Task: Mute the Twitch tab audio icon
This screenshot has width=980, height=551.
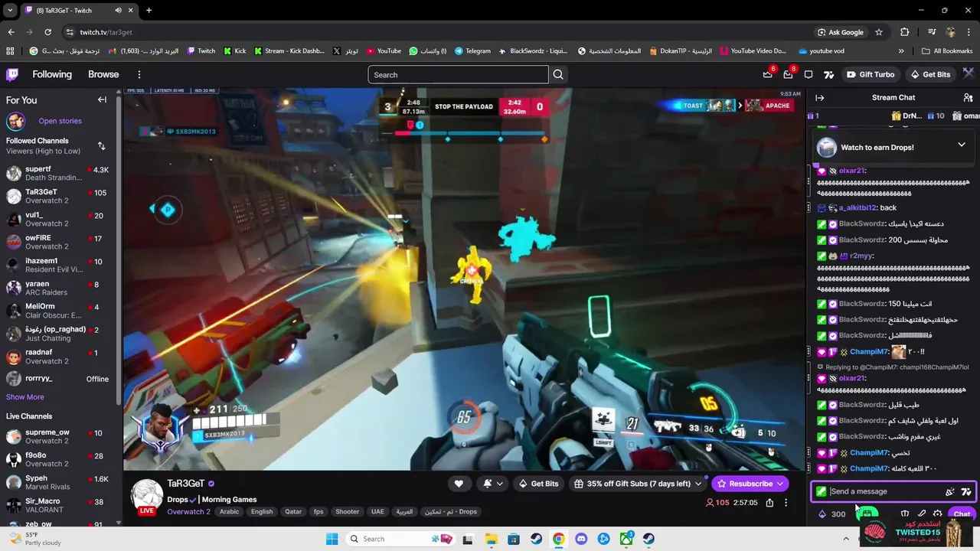Action: [118, 10]
